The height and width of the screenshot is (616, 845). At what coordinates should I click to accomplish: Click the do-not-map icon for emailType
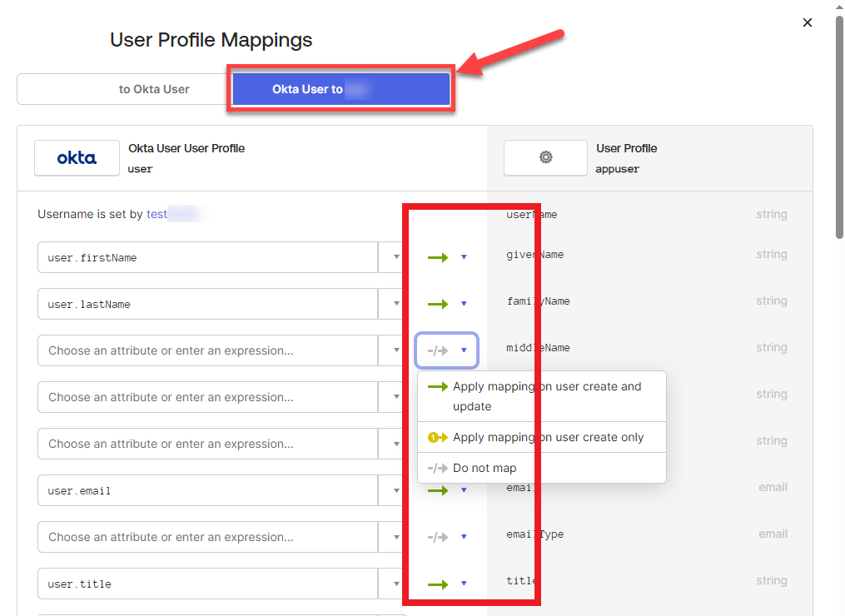coord(438,537)
